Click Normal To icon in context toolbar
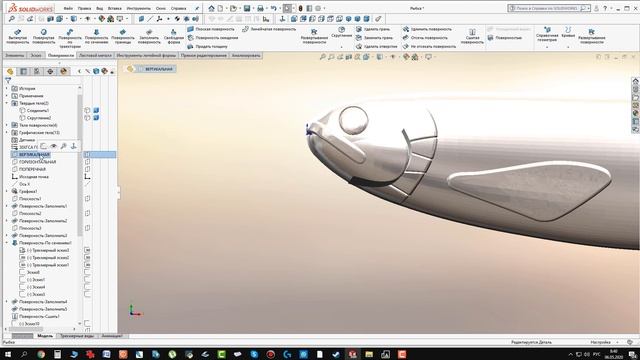Viewport: 640px width, 360px height. click(74, 146)
